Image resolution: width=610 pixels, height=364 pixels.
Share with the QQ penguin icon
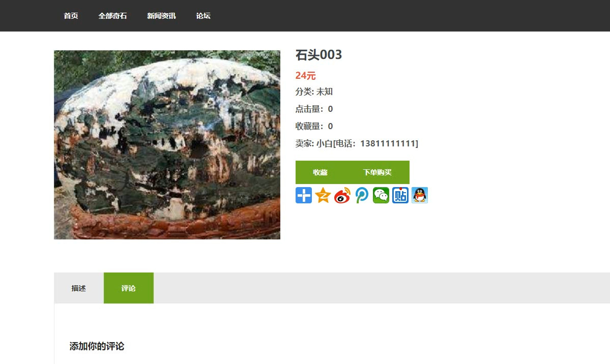[420, 195]
